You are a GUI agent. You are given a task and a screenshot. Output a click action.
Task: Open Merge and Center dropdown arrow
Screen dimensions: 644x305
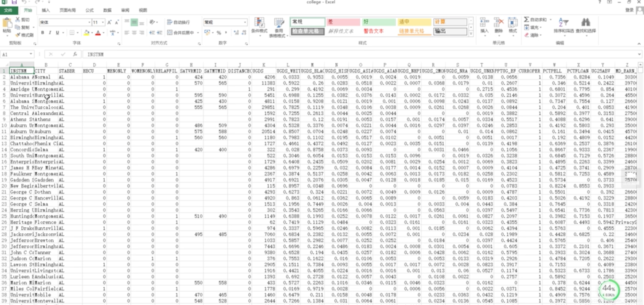click(198, 33)
